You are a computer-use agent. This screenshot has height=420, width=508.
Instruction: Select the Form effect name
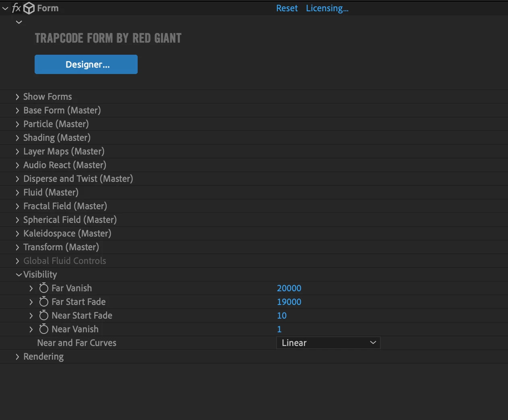[48, 8]
